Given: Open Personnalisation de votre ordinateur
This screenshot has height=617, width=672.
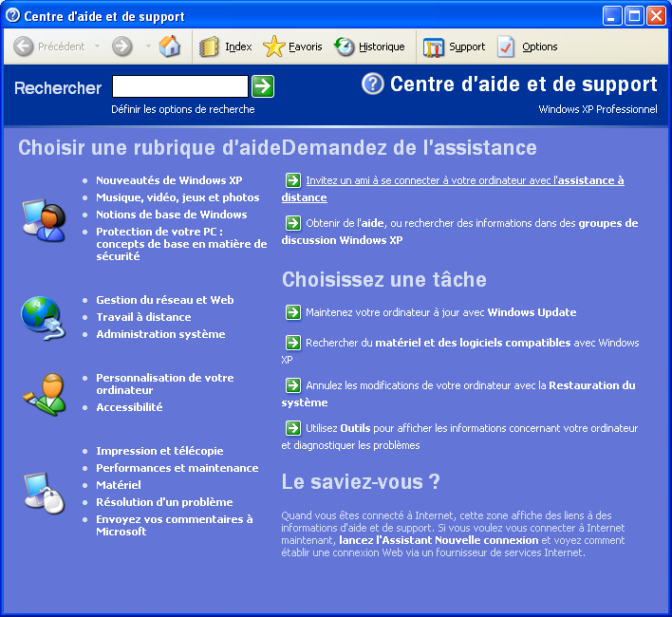Looking at the screenshot, I should pos(165,383).
